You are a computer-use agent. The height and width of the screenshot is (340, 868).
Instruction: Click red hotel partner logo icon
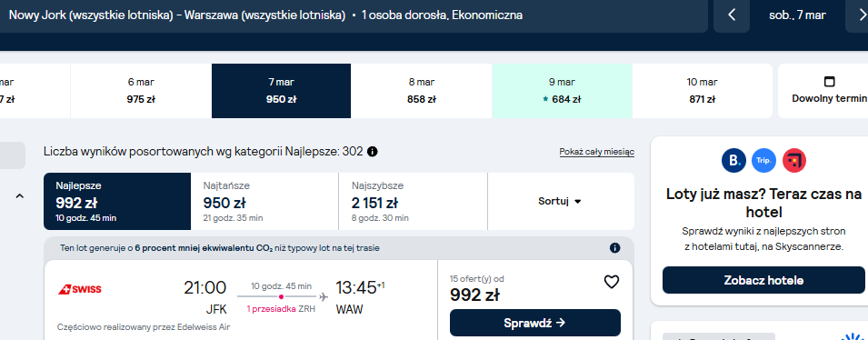click(793, 161)
